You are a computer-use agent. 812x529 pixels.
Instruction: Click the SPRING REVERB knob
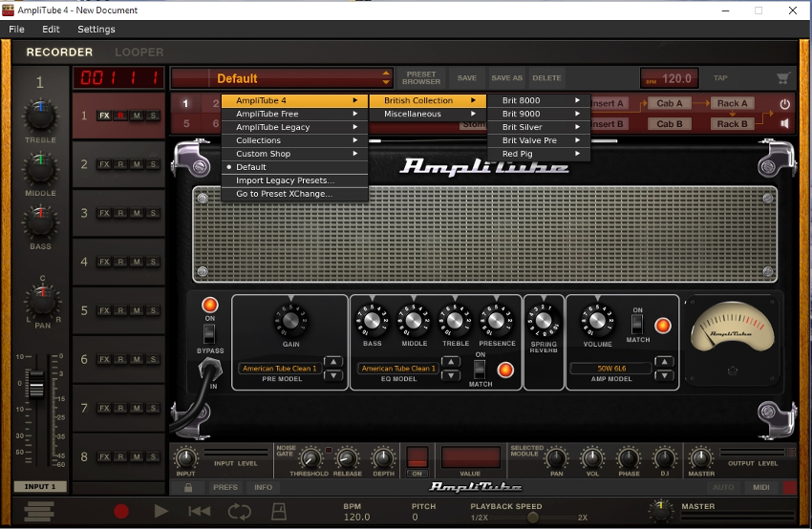point(544,321)
